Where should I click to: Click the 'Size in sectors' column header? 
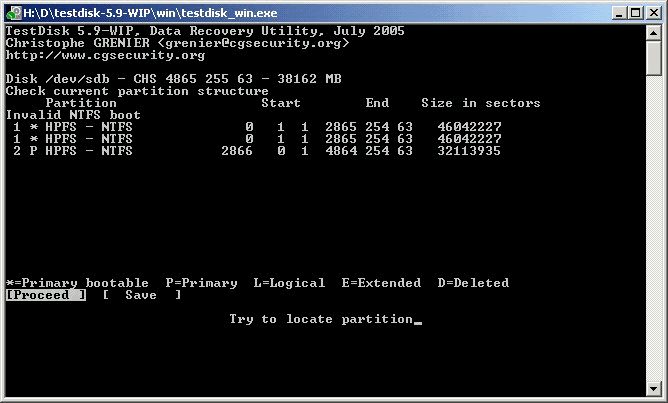click(x=481, y=103)
